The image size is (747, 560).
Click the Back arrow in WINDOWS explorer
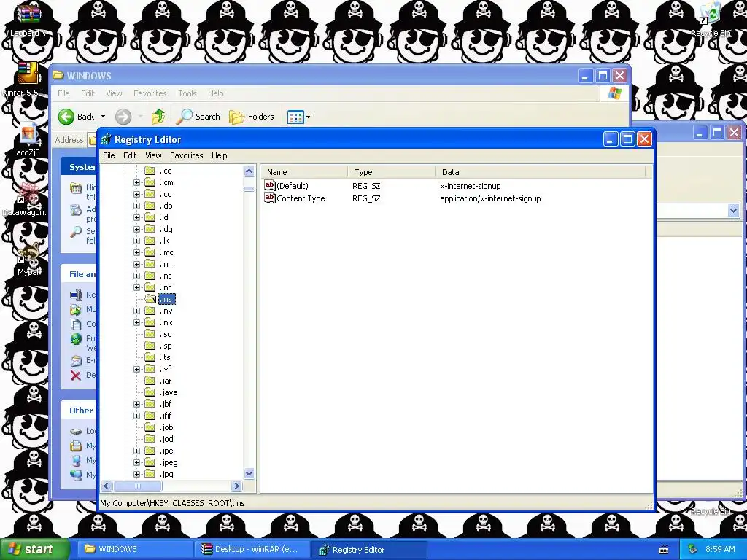[66, 117]
